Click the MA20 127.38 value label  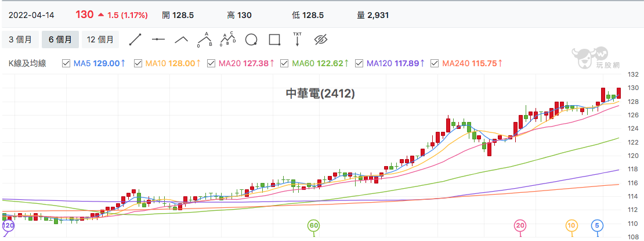pyautogui.click(x=247, y=63)
